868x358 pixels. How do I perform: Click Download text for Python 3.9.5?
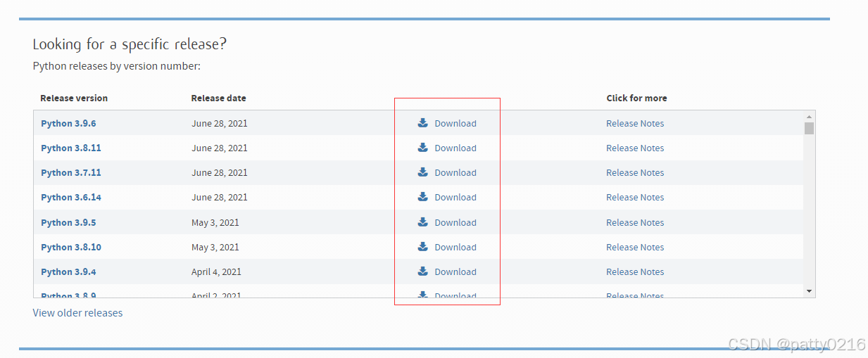[x=455, y=222]
